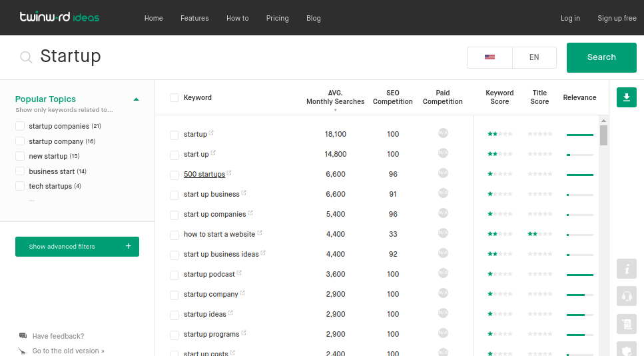Click the info icon in right sidebar

click(626, 269)
